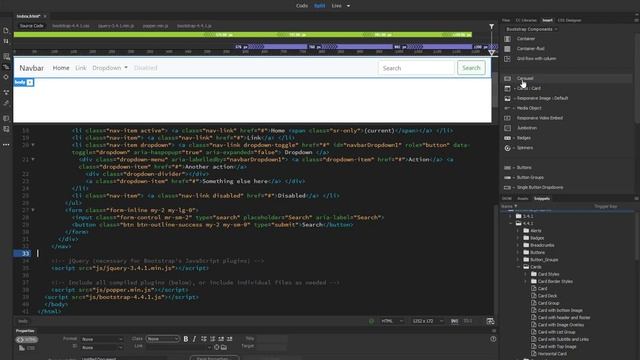The image size is (640, 360).
Task: Select the Source Code related file
Action: click(x=31, y=26)
